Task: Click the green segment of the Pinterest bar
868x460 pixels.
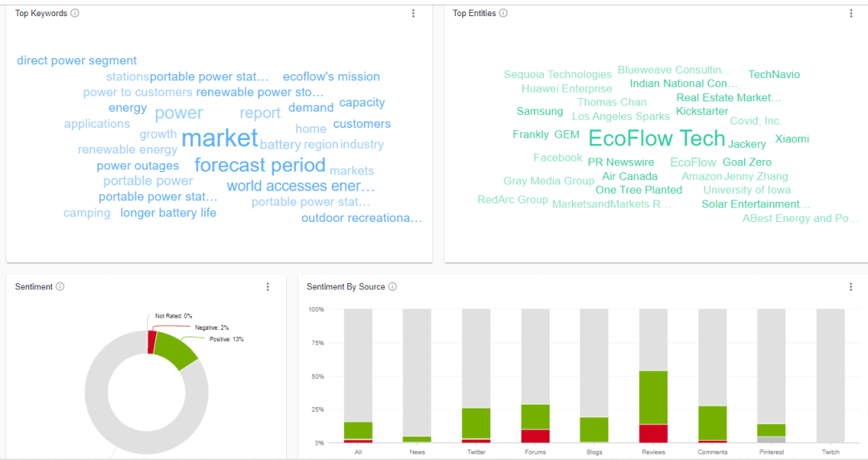Action: 771,430
